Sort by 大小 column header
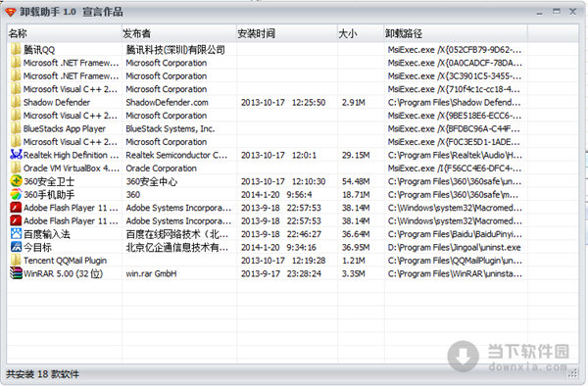Viewport: 588px width, 386px height. tap(361, 33)
